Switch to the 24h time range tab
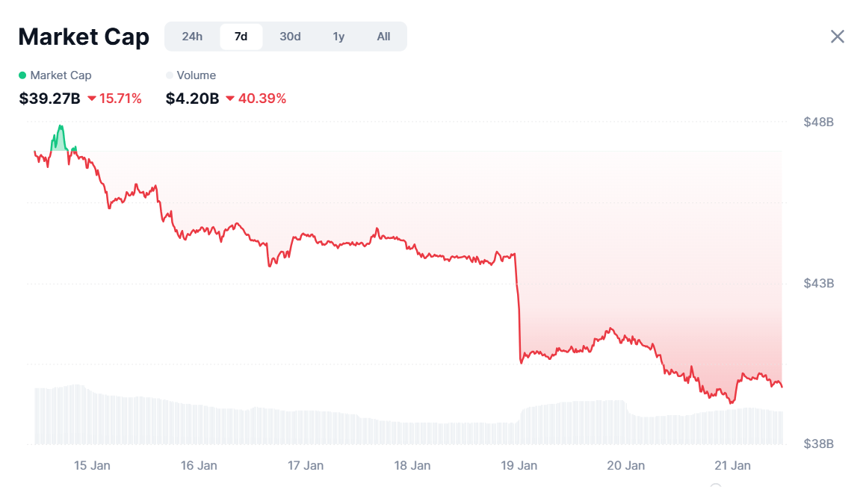The image size is (866, 504). pos(192,36)
